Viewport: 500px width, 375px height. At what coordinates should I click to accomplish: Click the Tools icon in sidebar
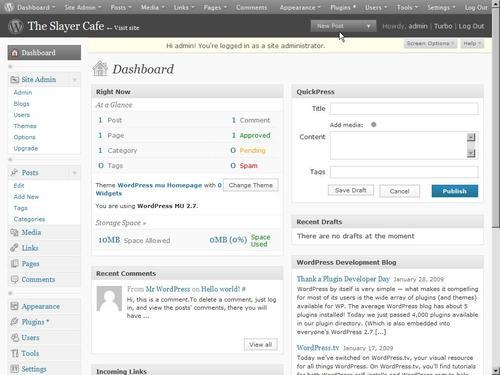click(14, 353)
